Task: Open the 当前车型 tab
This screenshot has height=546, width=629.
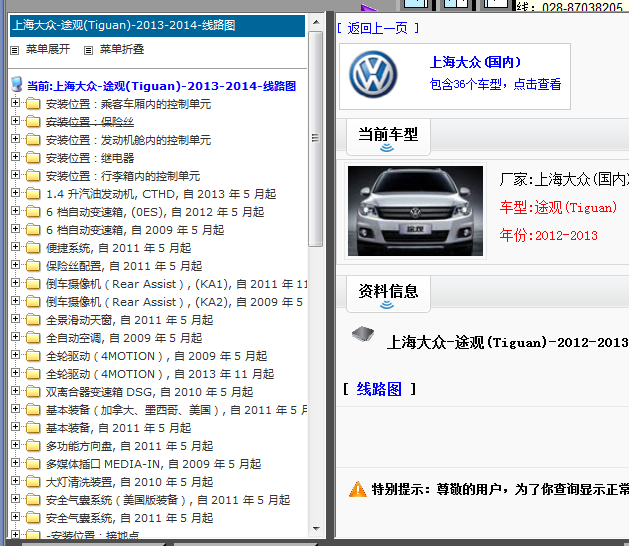Action: (388, 136)
